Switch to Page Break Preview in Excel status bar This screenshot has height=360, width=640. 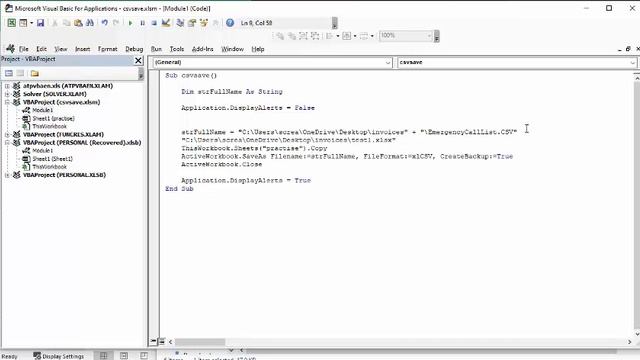coord(144,356)
